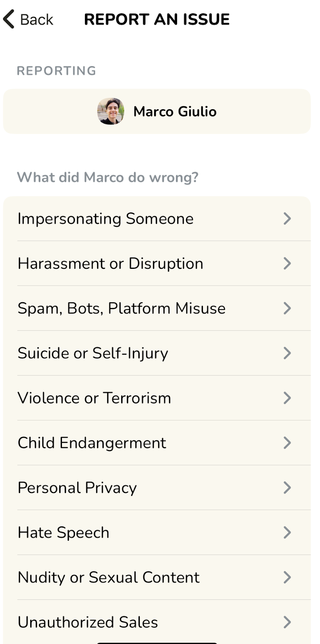Tap chevron for Nudity or Sexual Content

(x=287, y=577)
